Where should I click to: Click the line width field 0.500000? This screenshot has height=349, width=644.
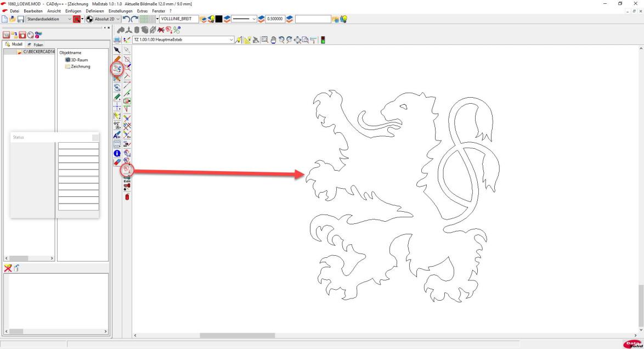(275, 19)
